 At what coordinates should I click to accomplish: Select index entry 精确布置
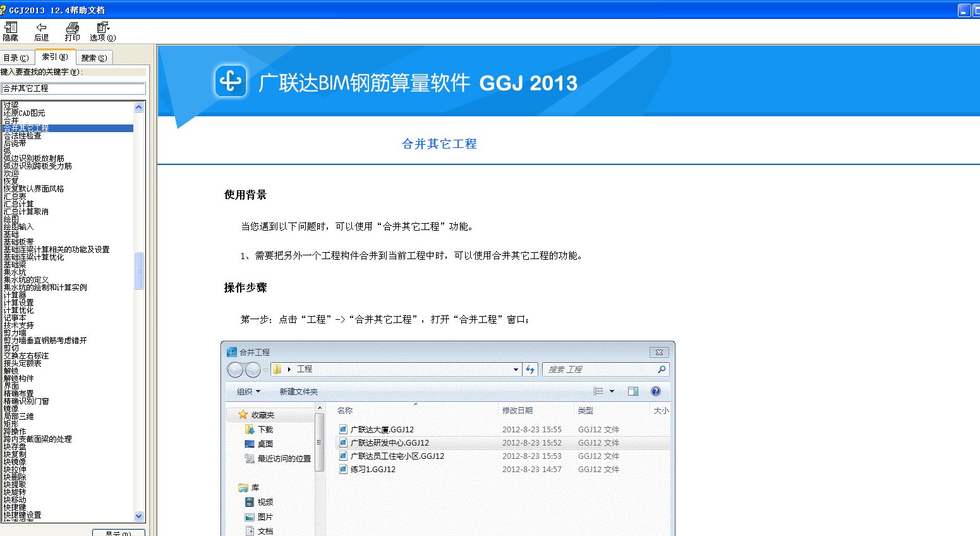point(18,394)
